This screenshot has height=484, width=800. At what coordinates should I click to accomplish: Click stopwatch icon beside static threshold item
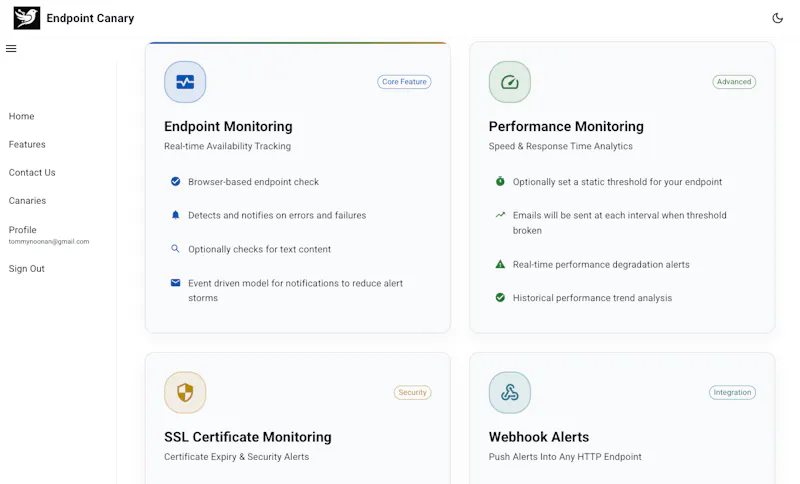[500, 181]
